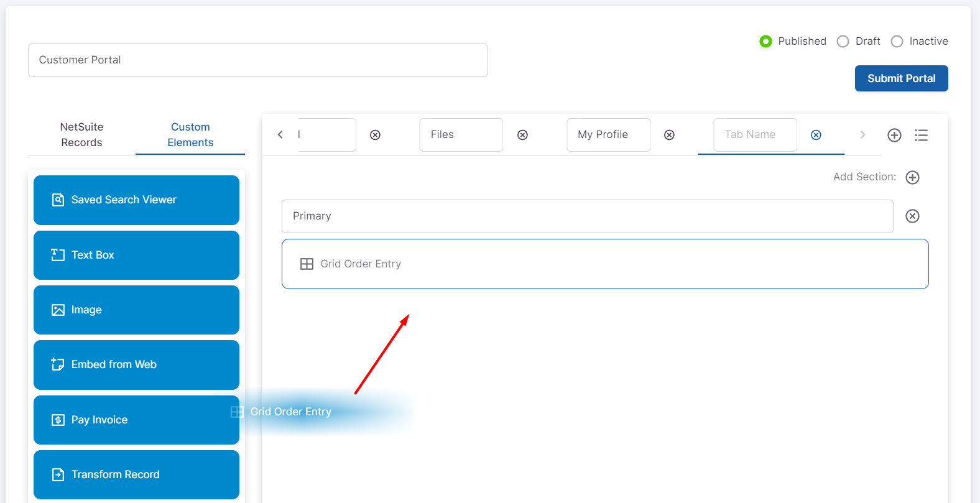Switch to the NetSuite Records tab
The width and height of the screenshot is (980, 503).
tap(81, 134)
